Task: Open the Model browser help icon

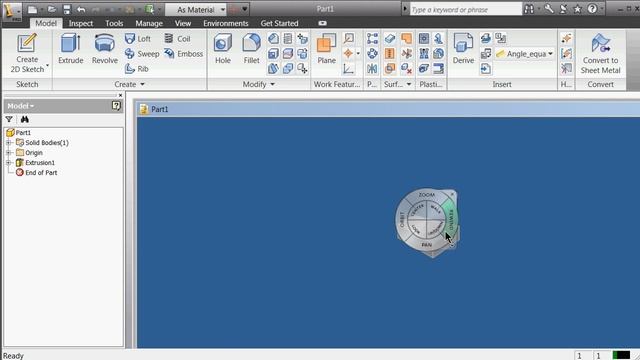Action: [116, 106]
